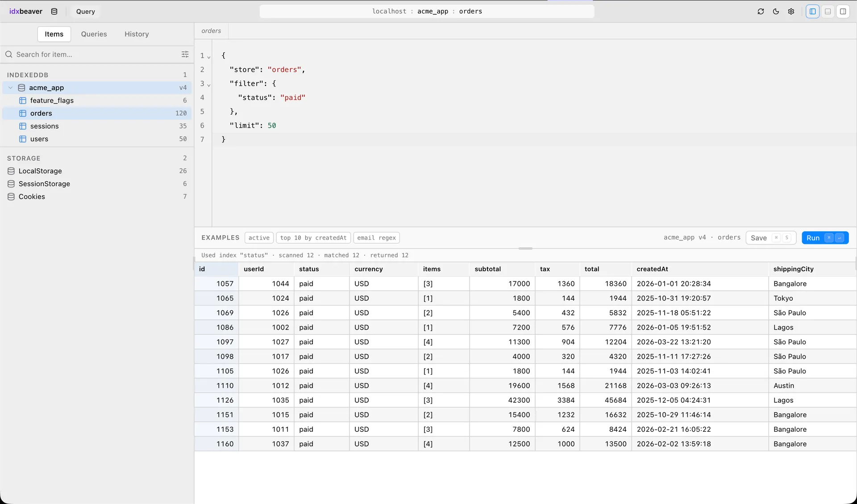Image resolution: width=857 pixels, height=504 pixels.
Task: Sort by createdAt column header
Action: [699, 269]
